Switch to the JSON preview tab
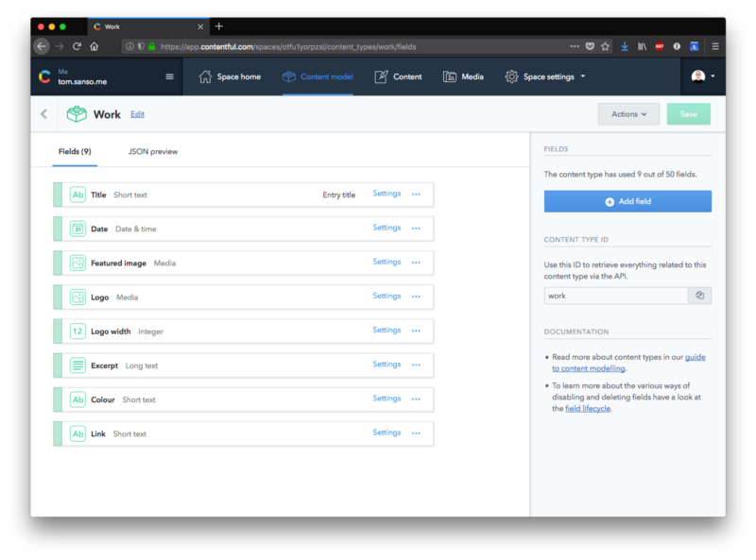The height and width of the screenshot is (560, 756). coord(154,150)
